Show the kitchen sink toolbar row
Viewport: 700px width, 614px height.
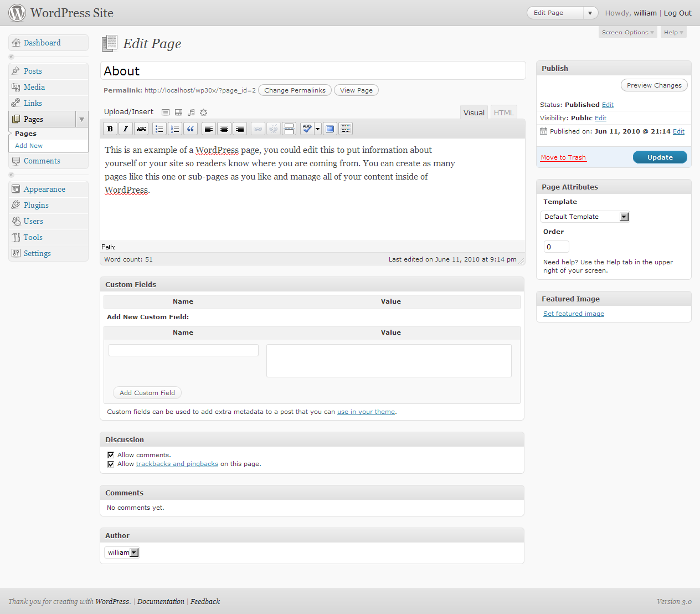click(x=346, y=129)
